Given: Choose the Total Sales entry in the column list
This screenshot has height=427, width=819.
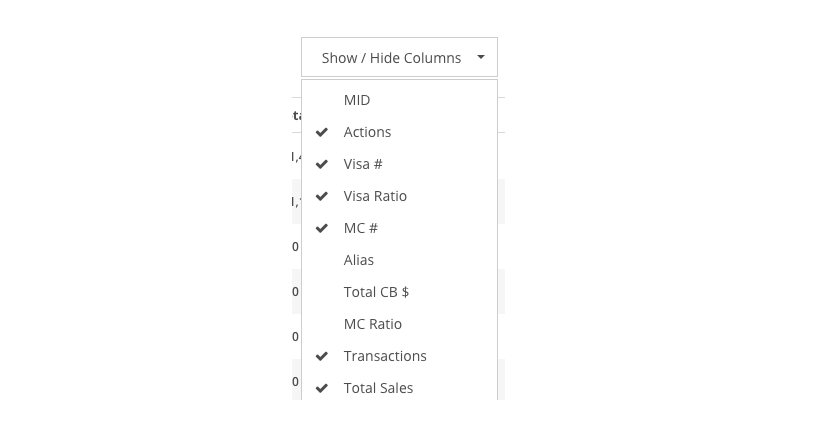Looking at the screenshot, I should (x=399, y=388).
